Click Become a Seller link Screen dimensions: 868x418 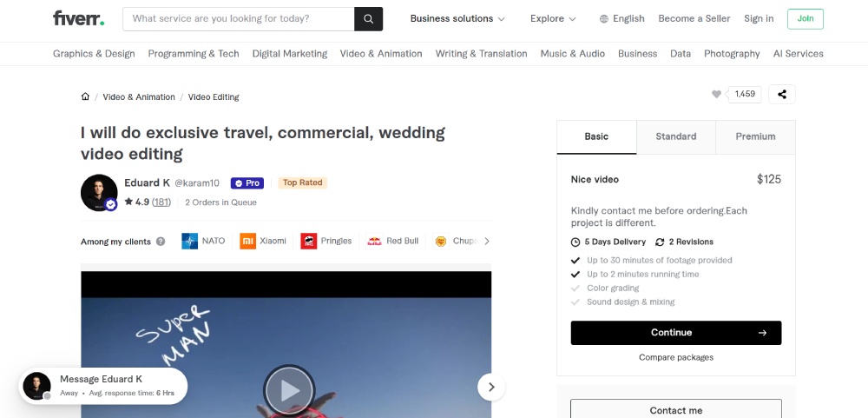694,19
